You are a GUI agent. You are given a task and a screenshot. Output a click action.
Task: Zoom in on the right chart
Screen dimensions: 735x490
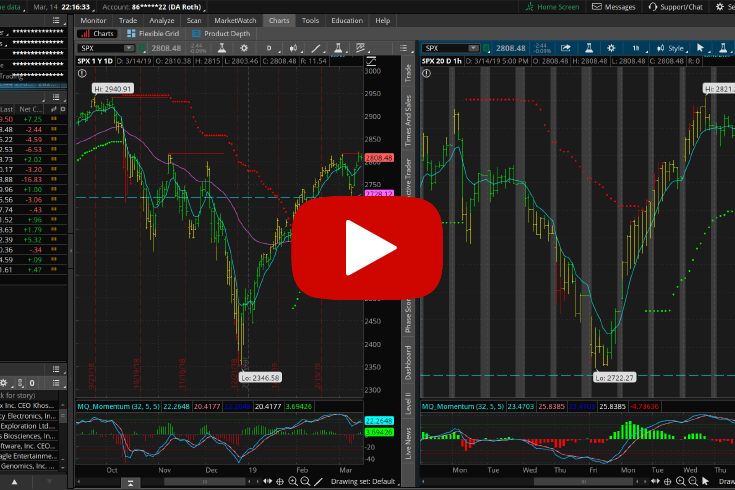coord(681,481)
